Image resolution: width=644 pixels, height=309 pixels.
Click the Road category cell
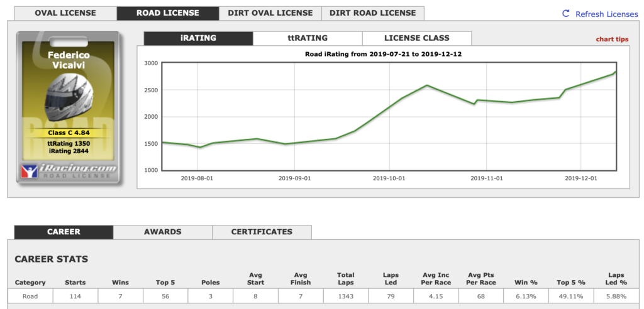click(x=30, y=296)
